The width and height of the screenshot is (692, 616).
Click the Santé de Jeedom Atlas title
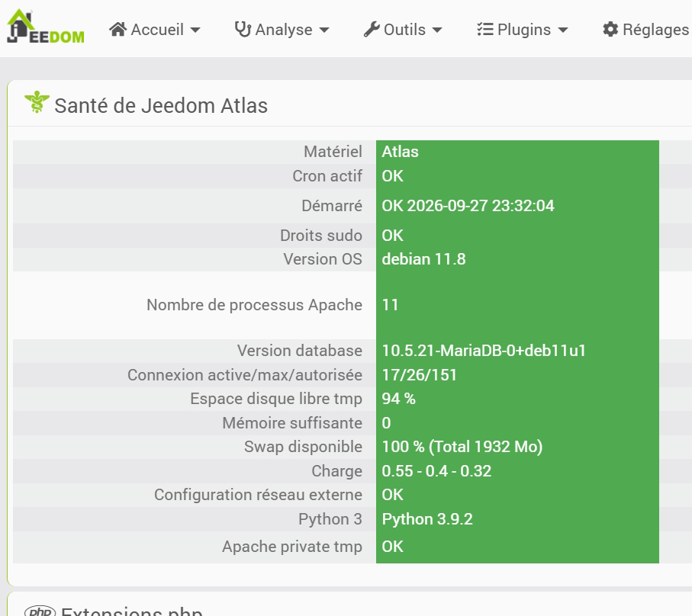[x=161, y=106]
